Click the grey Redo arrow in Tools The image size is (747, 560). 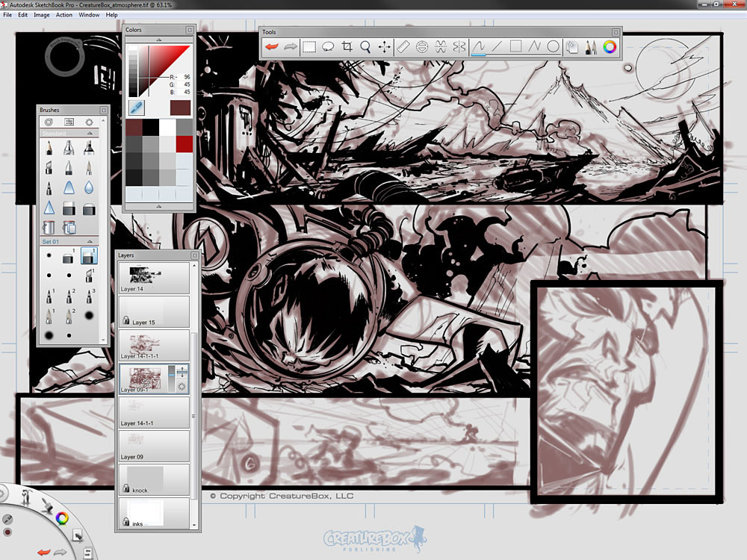[290, 46]
